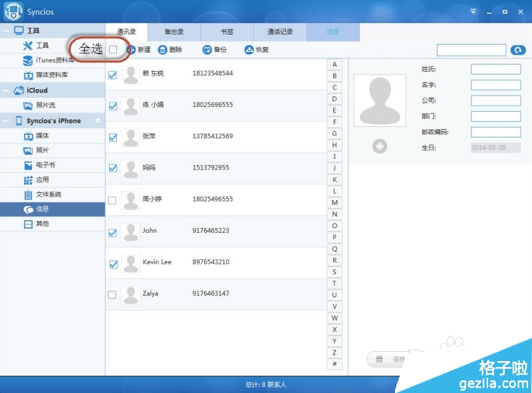The width and height of the screenshot is (532, 393).
Task: Click 总计: 8 联系人 status text
Action: click(266, 385)
